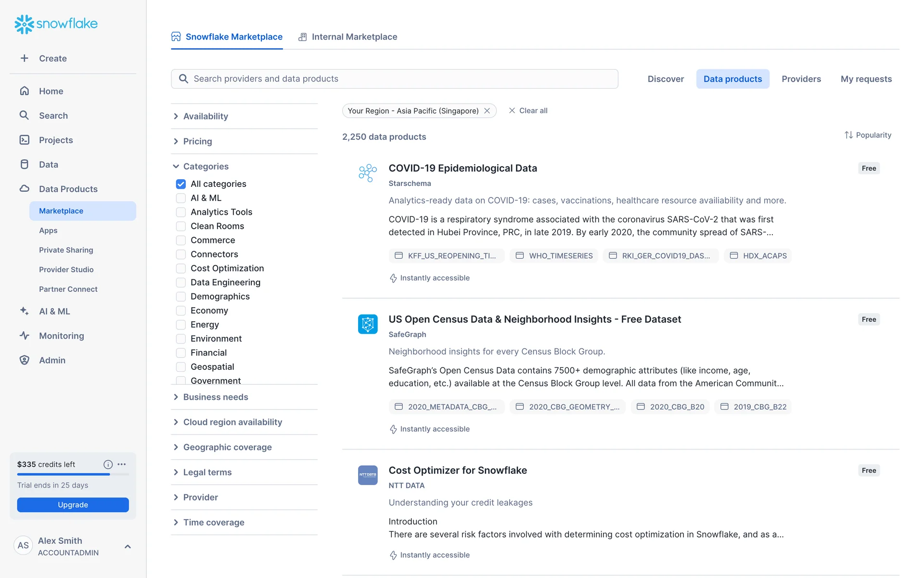Uncheck the All categories checkbox
The width and height of the screenshot is (924, 578).
click(181, 184)
